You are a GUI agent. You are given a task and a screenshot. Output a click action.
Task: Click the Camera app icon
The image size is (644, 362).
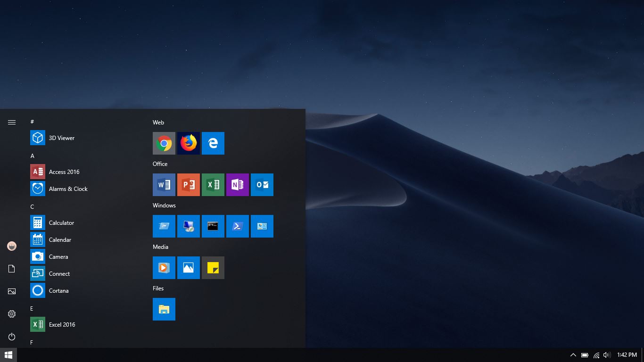[x=38, y=256]
